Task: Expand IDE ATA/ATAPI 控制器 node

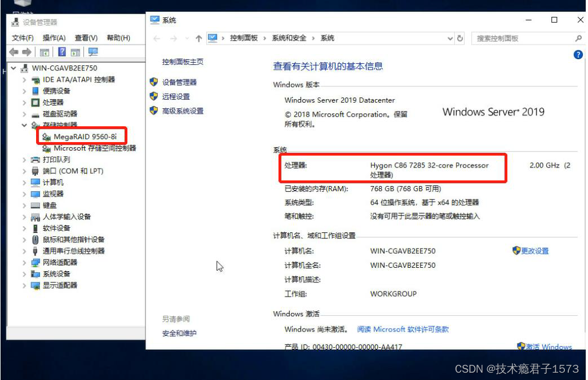Action: (x=24, y=80)
